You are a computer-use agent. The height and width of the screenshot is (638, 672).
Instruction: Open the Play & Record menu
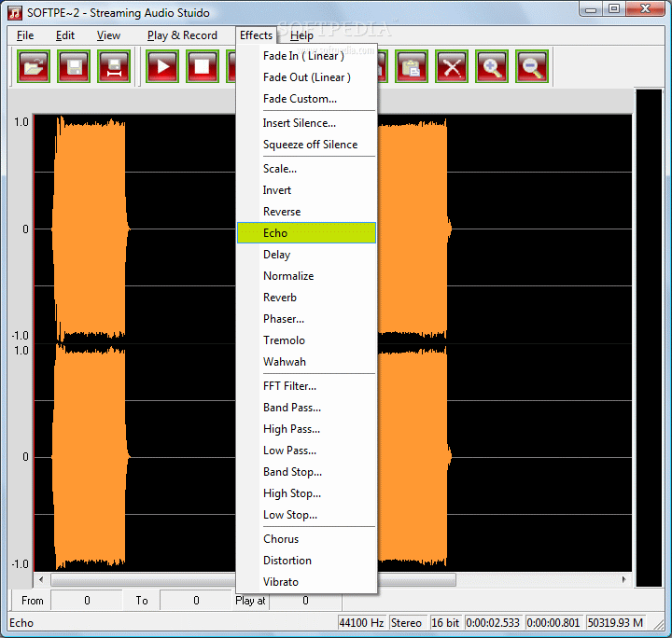click(182, 35)
